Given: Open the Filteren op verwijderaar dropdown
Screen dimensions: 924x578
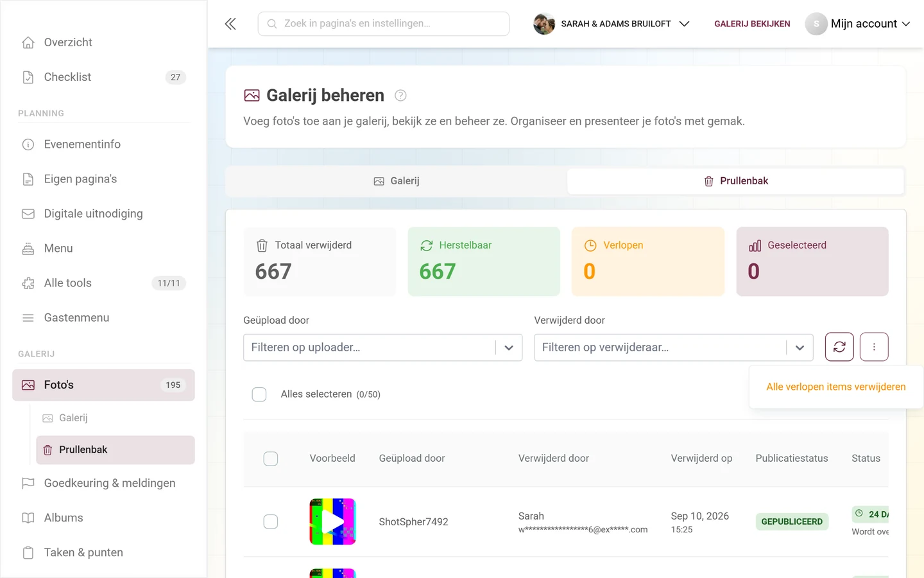Looking at the screenshot, I should (674, 347).
